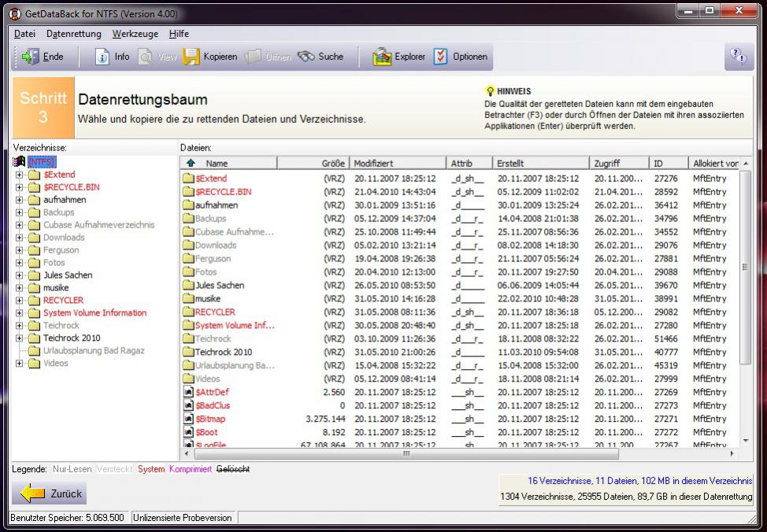
Task: Click the scroll-down arrow of the file list
Action: (x=746, y=441)
